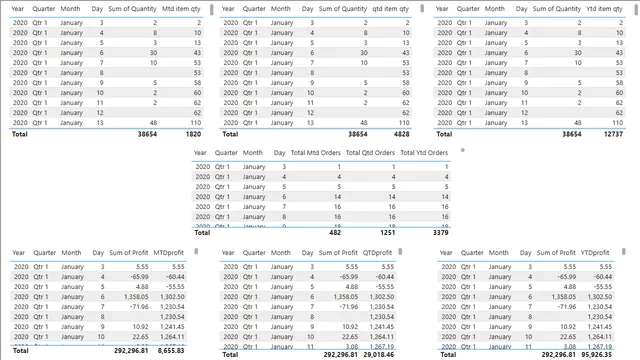
Task: Sort by Total Qtd Orders column header
Action: (370, 153)
